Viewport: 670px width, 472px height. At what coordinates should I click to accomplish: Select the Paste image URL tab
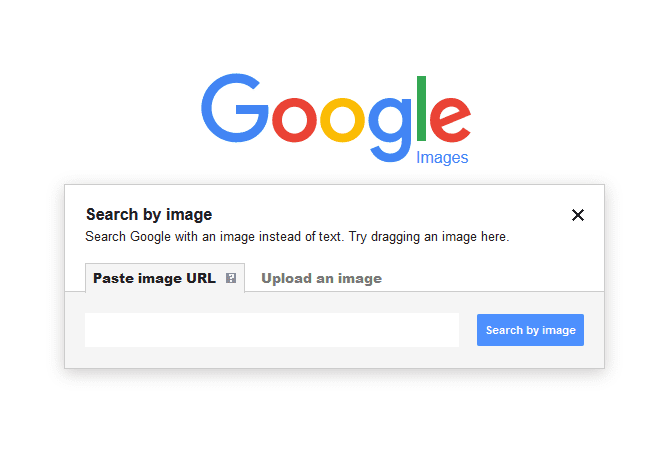tap(165, 278)
